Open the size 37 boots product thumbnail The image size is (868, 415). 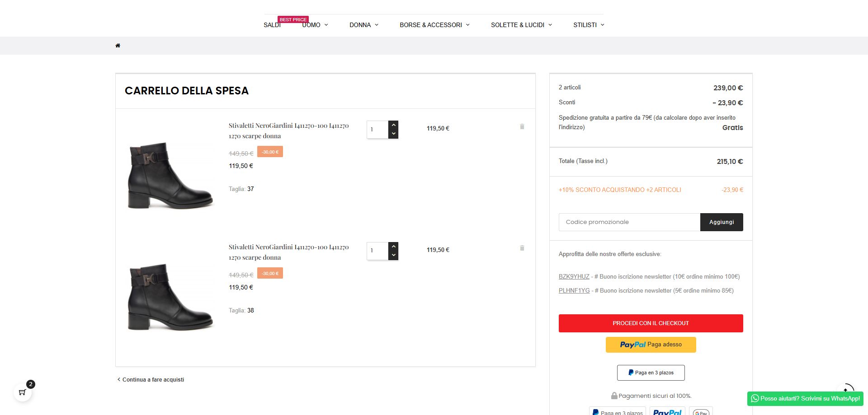[170, 175]
